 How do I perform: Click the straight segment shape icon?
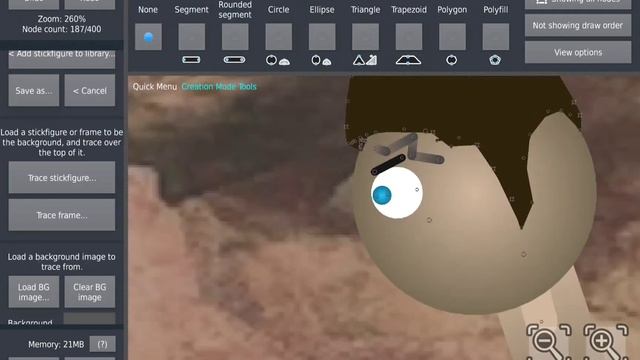pyautogui.click(x=191, y=60)
